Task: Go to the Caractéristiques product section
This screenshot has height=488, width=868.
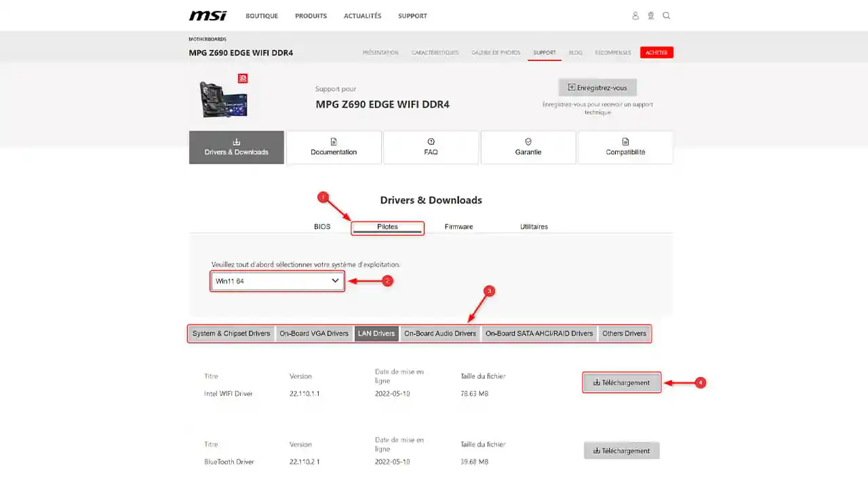Action: 435,52
